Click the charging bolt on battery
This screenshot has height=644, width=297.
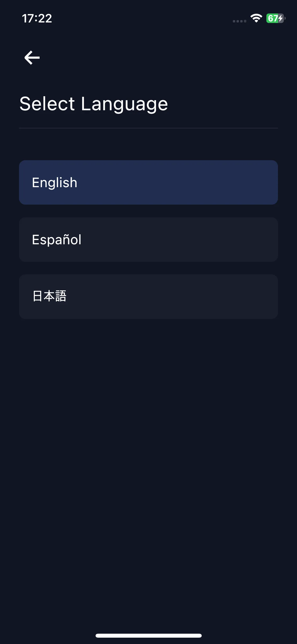[281, 18]
